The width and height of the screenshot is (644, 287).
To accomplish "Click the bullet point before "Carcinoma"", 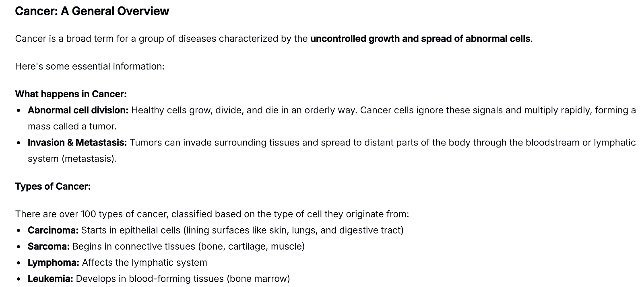I will (19, 231).
